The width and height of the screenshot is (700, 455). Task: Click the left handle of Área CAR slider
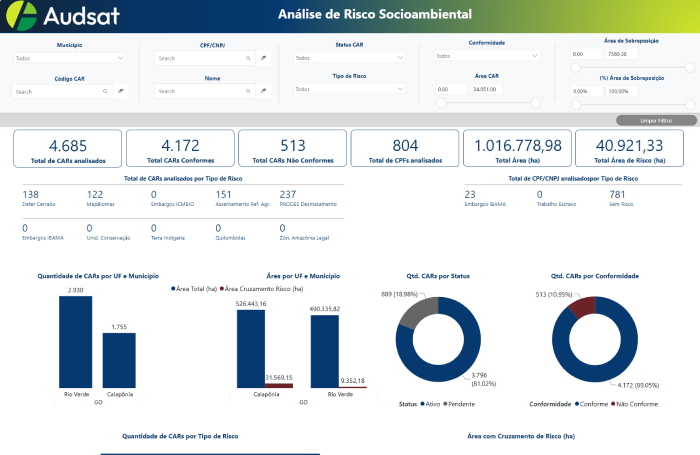(x=441, y=101)
